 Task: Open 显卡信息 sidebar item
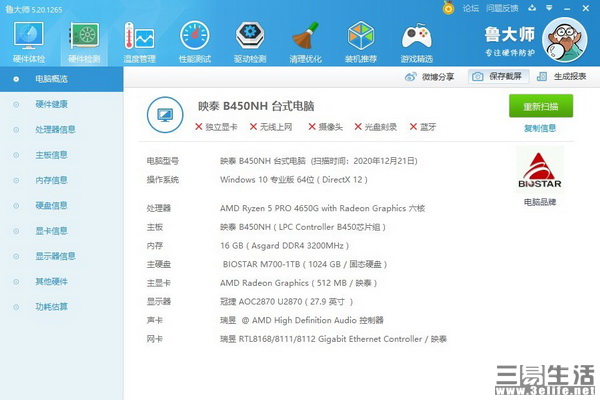point(52,231)
